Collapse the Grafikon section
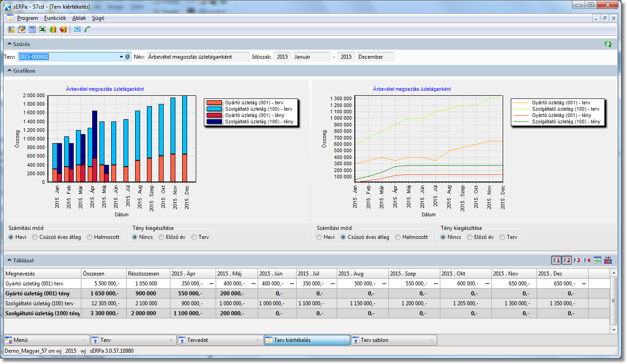This screenshot has height=364, width=627. (9, 71)
